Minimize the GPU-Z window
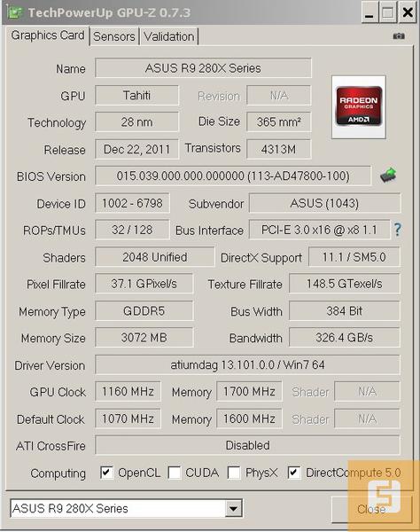 click(369, 13)
